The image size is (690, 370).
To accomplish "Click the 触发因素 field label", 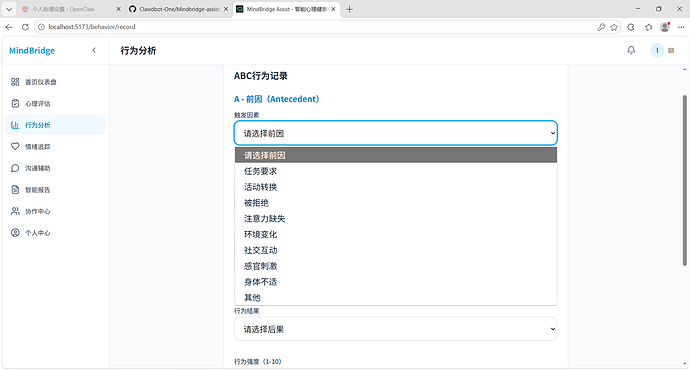I will 246,115.
